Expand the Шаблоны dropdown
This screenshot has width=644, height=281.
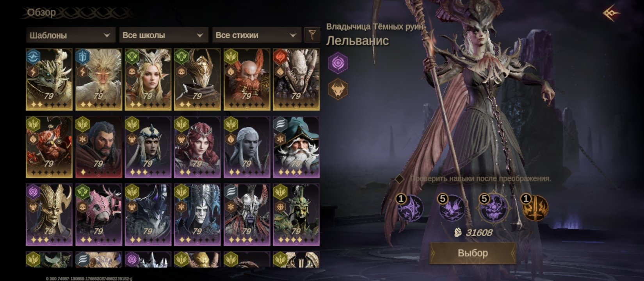click(71, 35)
